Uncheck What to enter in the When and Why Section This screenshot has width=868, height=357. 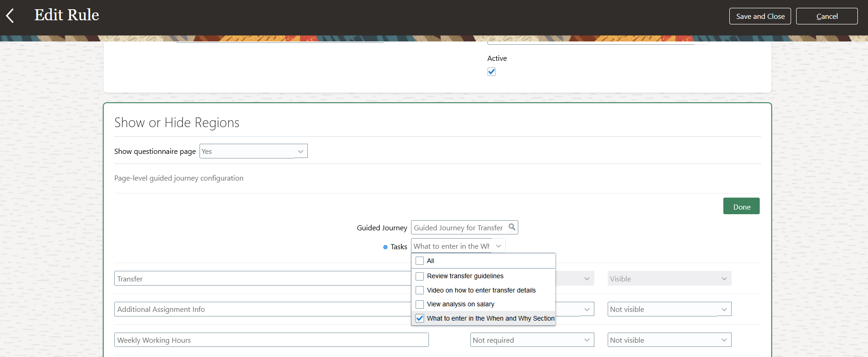(x=420, y=318)
